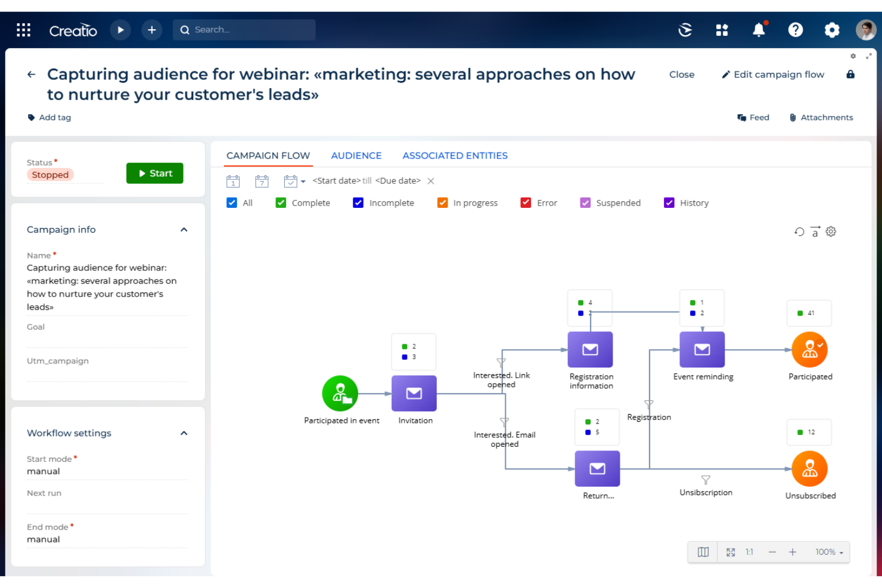Click the notifications bell icon
The image size is (882, 588).
759,30
